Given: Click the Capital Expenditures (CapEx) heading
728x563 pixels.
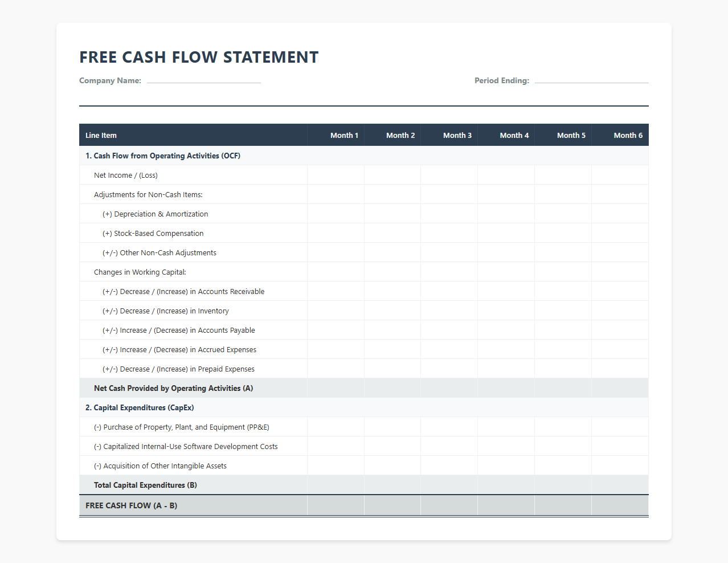Looking at the screenshot, I should pos(140,407).
